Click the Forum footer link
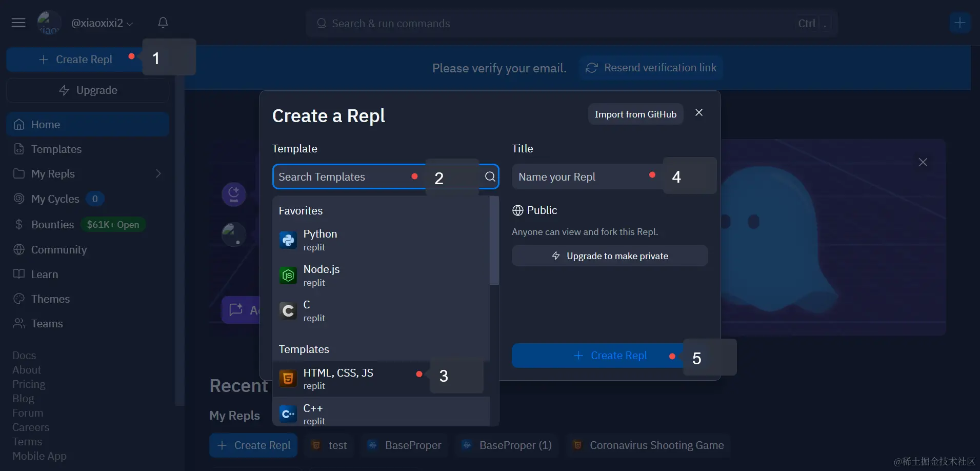Viewport: 980px width, 471px height. tap(28, 413)
